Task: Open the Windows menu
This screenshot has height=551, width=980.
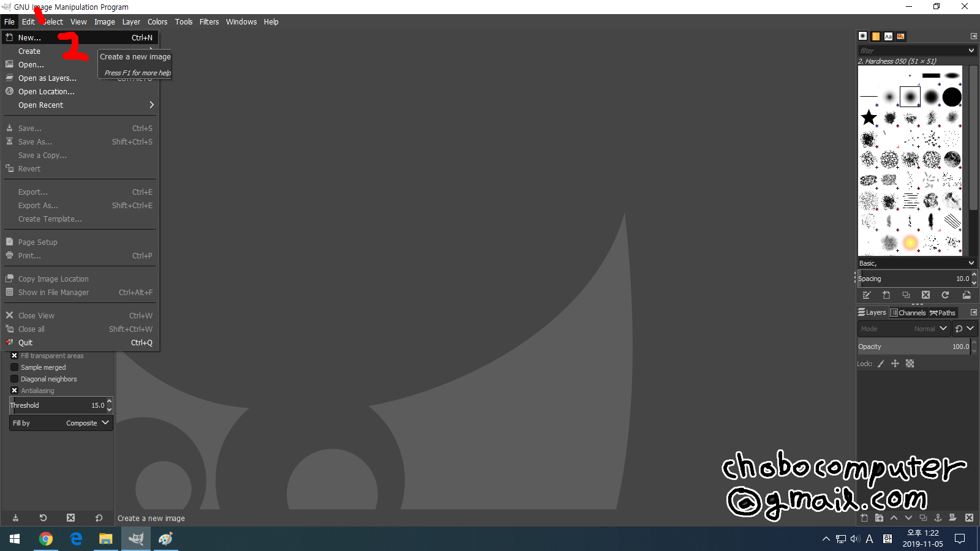Action: [241, 21]
